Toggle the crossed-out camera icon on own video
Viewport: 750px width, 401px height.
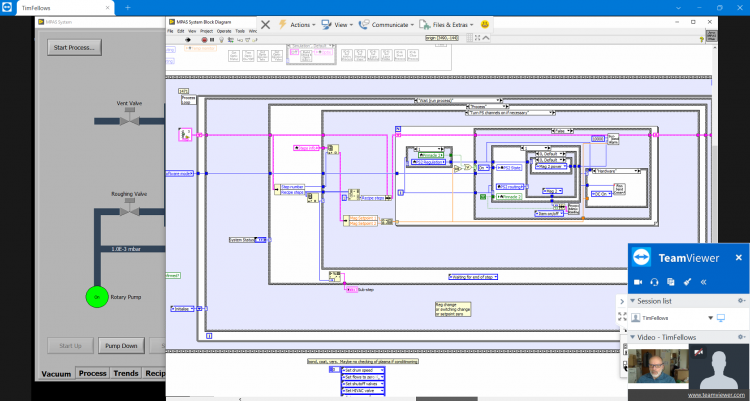point(698,353)
